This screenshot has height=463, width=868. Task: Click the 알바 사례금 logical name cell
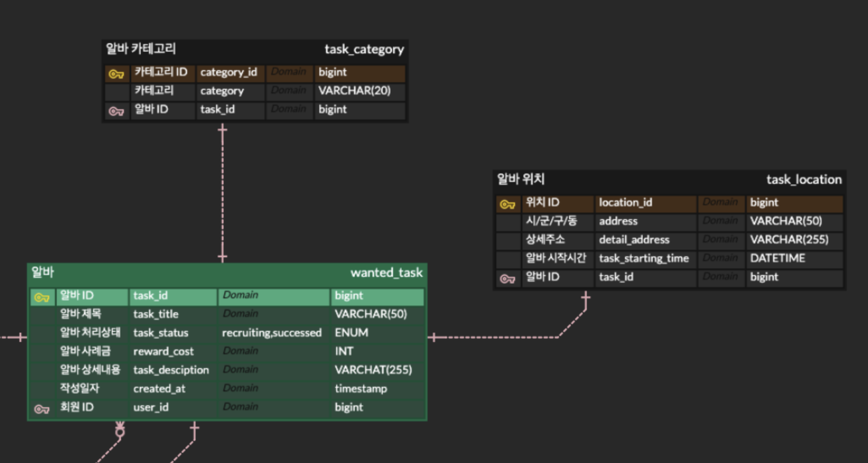click(x=92, y=352)
